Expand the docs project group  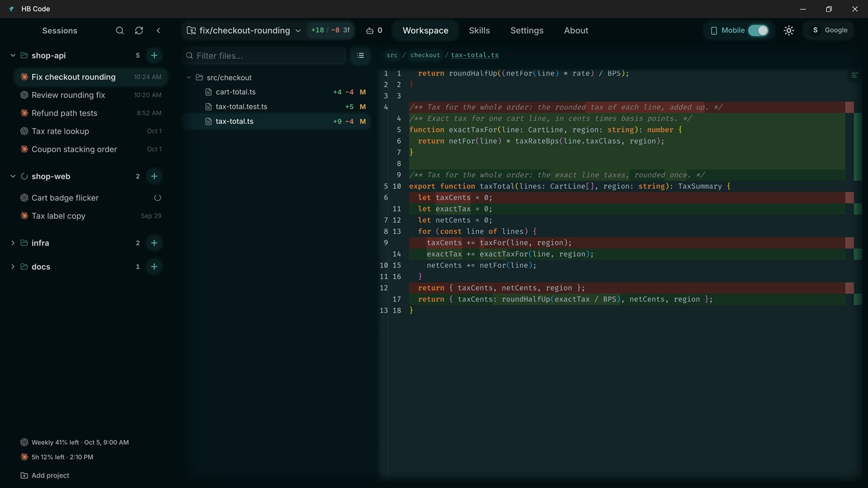tap(13, 267)
